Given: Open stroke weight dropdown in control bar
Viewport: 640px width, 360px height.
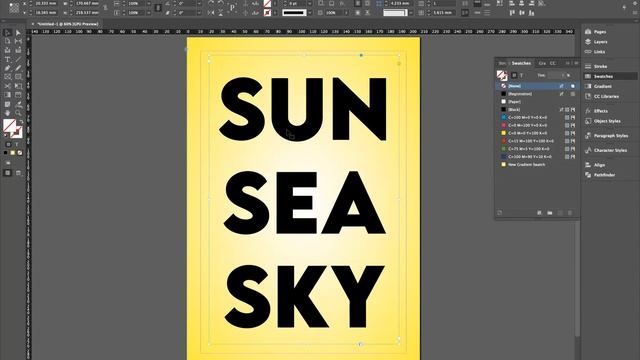Looking at the screenshot, I should (x=310, y=3).
